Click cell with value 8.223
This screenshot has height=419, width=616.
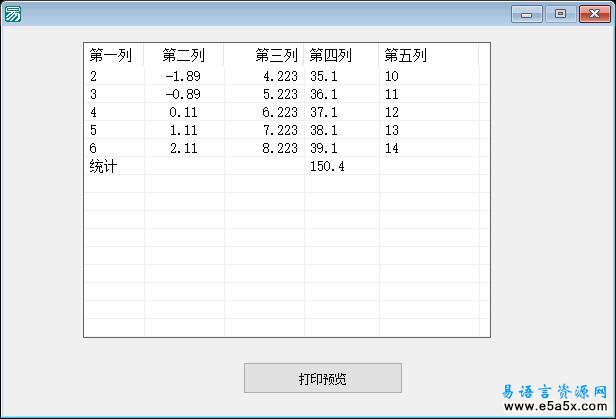pos(280,148)
